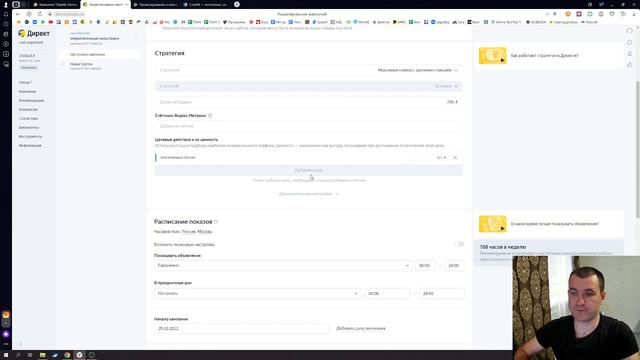Open the new tab plus button
The height and width of the screenshot is (360, 640).
click(237, 4)
